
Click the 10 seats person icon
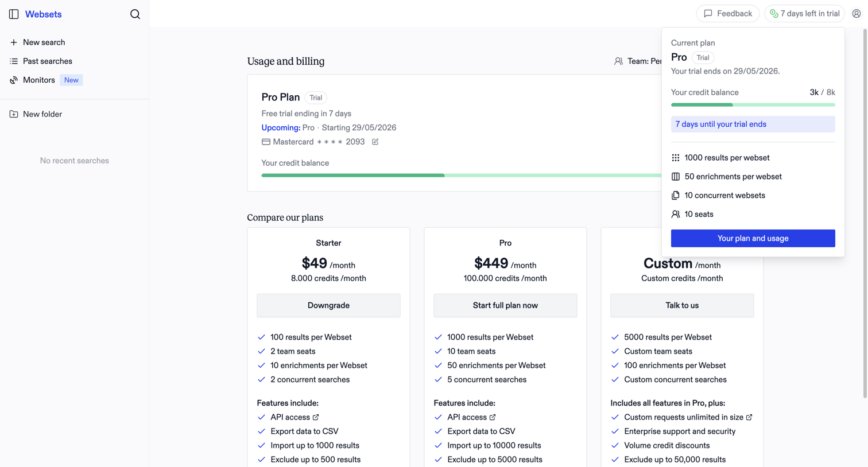pyautogui.click(x=676, y=215)
